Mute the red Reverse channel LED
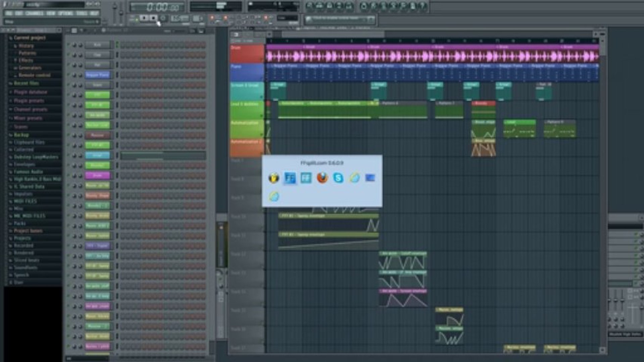Viewport: 644px width, 362px height. pyautogui.click(x=68, y=135)
